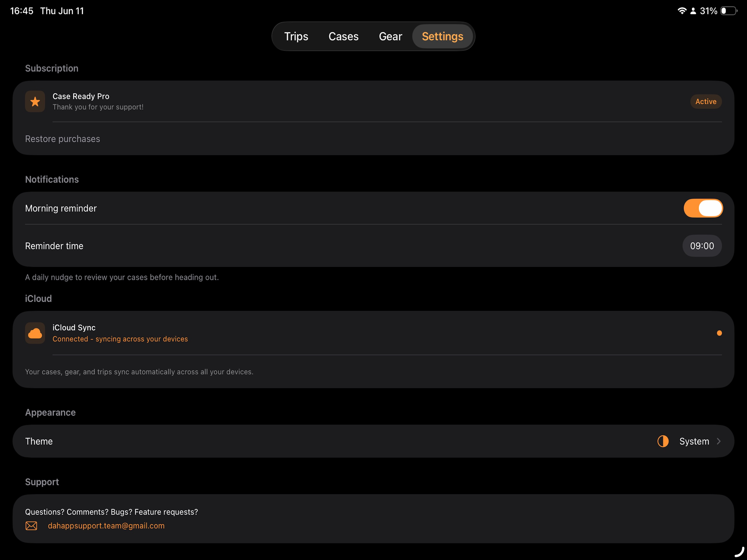This screenshot has width=747, height=560.
Task: Open the System theme selection
Action: point(694,441)
